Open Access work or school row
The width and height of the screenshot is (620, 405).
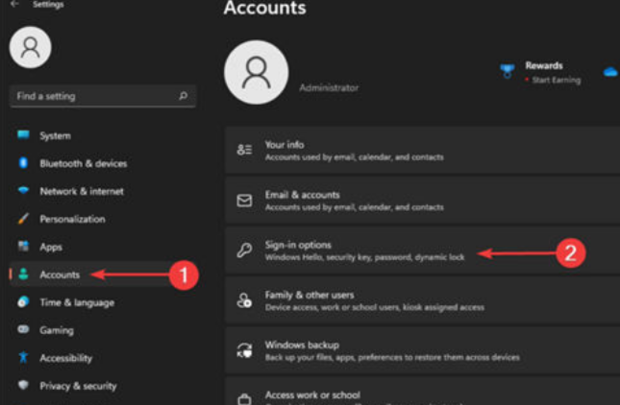(x=423, y=391)
